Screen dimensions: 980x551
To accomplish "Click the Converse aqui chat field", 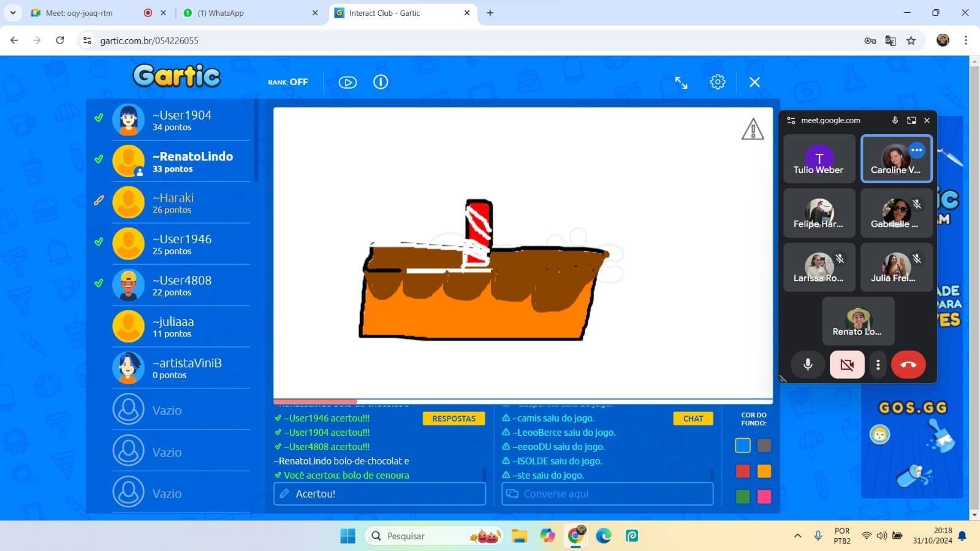I will pos(607,494).
